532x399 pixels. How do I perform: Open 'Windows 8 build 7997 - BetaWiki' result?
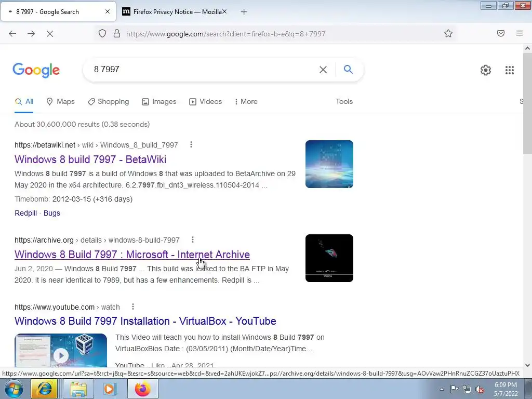tap(90, 159)
